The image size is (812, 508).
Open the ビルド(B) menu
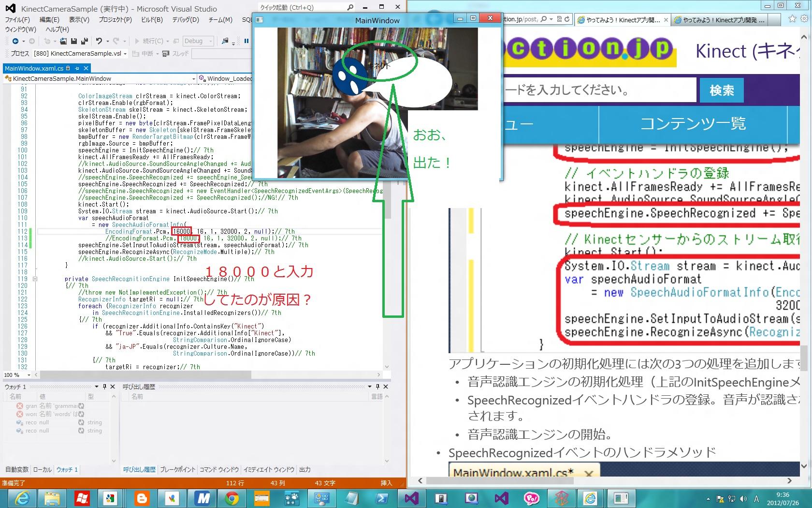coord(152,20)
